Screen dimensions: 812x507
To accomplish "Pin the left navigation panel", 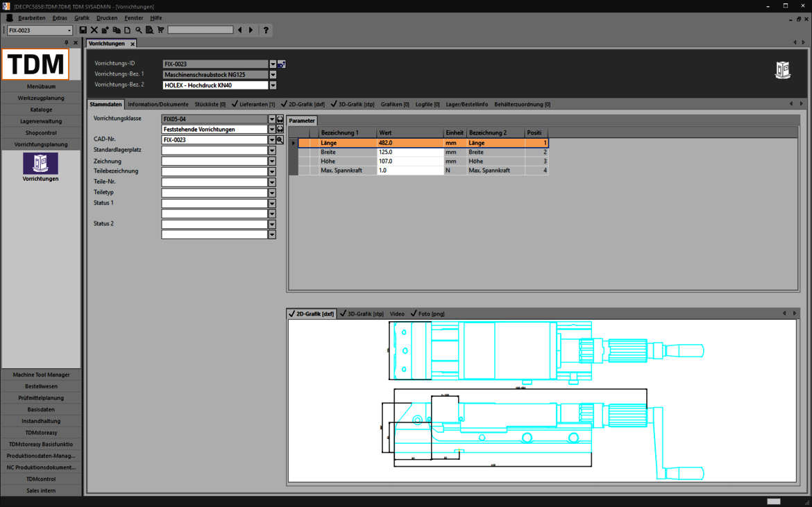I will click(x=67, y=42).
